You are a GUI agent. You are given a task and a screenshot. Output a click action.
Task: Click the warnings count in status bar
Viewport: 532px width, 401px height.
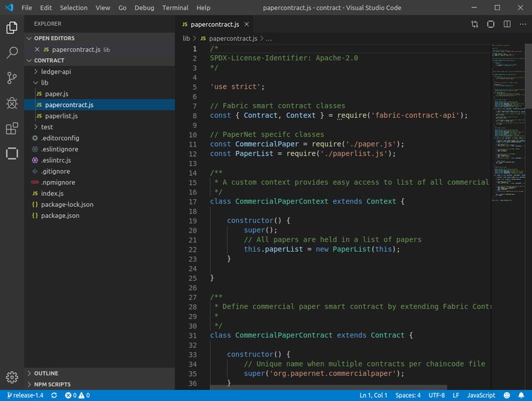[84, 395]
